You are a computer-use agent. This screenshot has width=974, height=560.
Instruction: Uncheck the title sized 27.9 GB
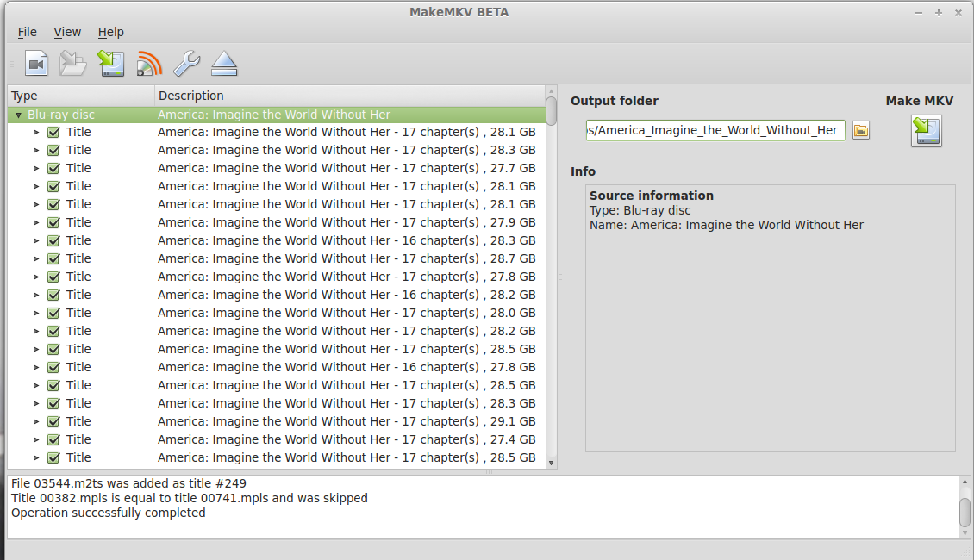point(53,222)
